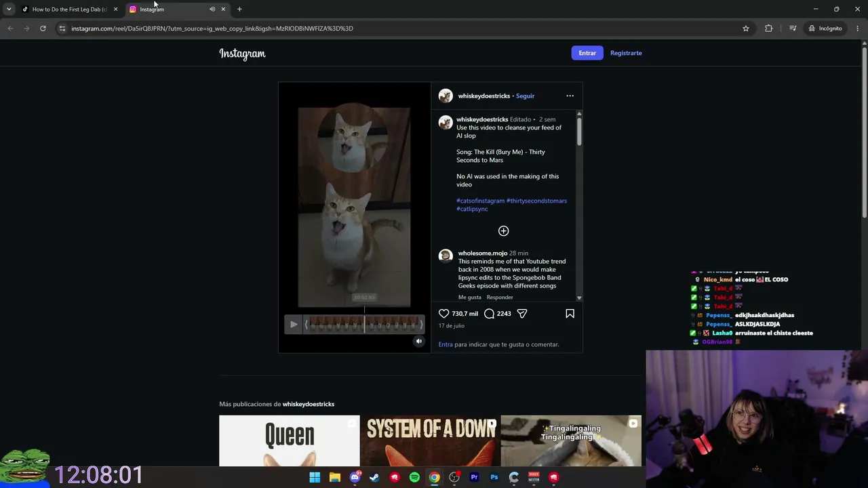Click Entra link below the post
This screenshot has height=488, width=868.
click(446, 344)
